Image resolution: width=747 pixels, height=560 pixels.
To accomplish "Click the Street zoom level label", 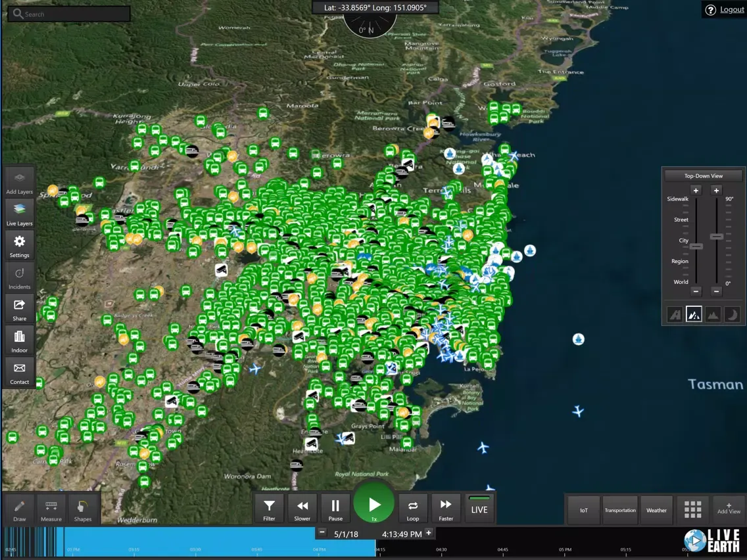I will (681, 220).
